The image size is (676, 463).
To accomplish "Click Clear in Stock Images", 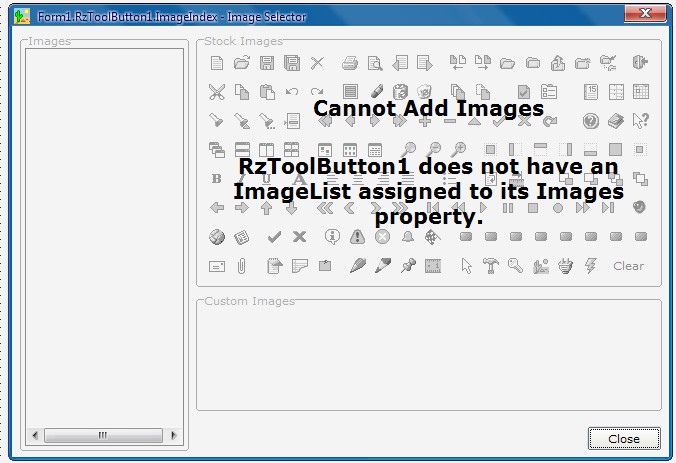I will pyautogui.click(x=629, y=266).
